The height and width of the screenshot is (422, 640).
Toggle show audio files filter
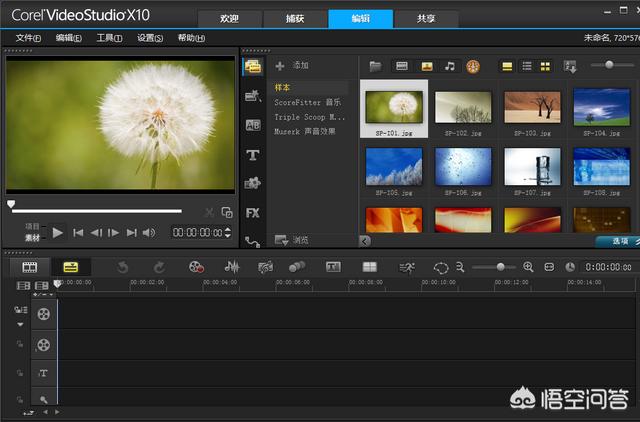[450, 66]
